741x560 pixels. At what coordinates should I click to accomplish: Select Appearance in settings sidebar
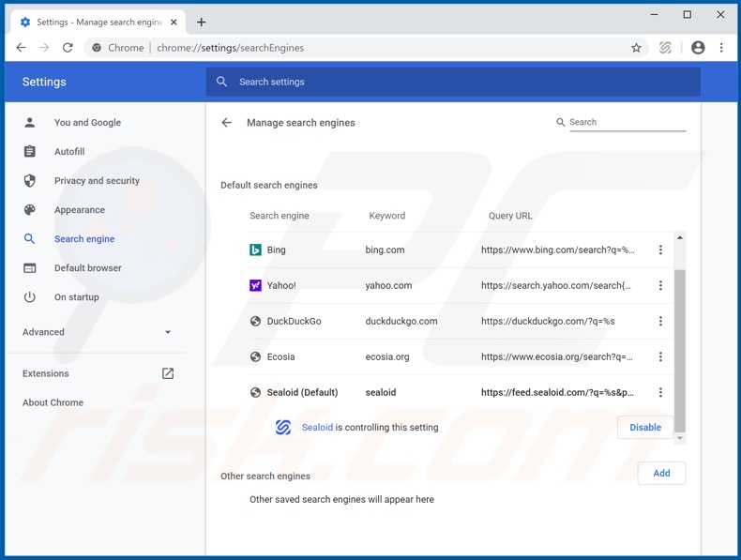pos(80,210)
